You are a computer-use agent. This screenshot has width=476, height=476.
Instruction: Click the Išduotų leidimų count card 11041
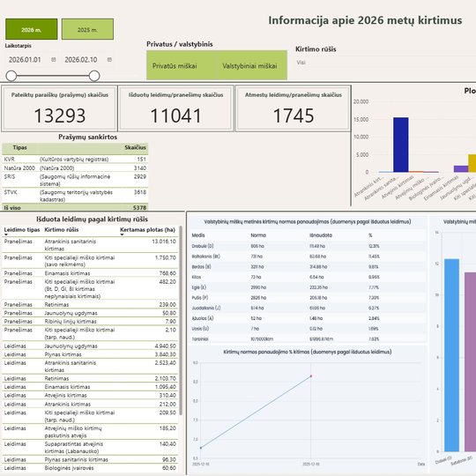click(x=175, y=108)
